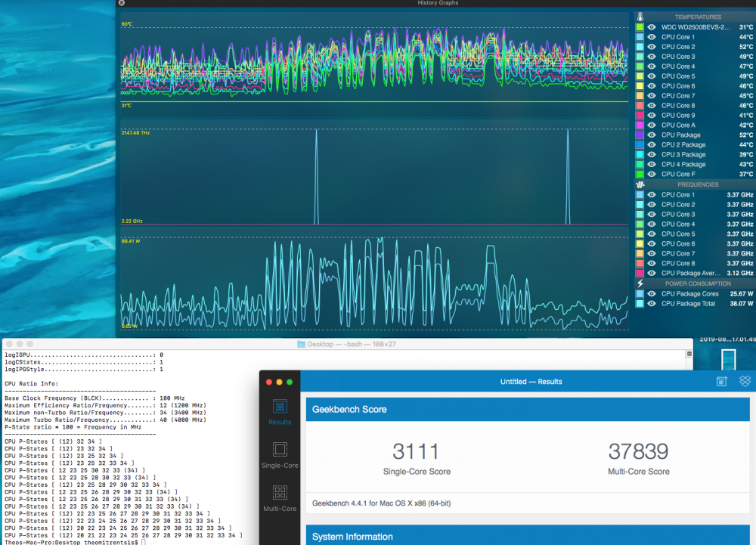The height and width of the screenshot is (545, 756).
Task: Select the POWER CONSUMPTION section header
Action: 698,283
